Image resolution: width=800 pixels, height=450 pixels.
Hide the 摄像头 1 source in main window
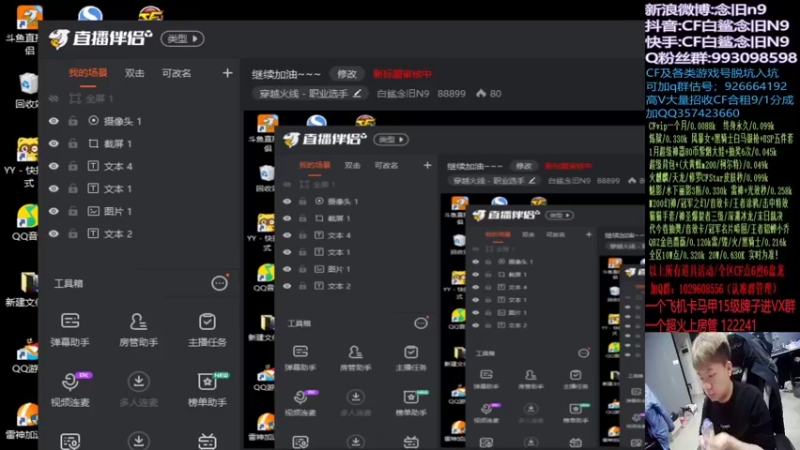[54, 121]
